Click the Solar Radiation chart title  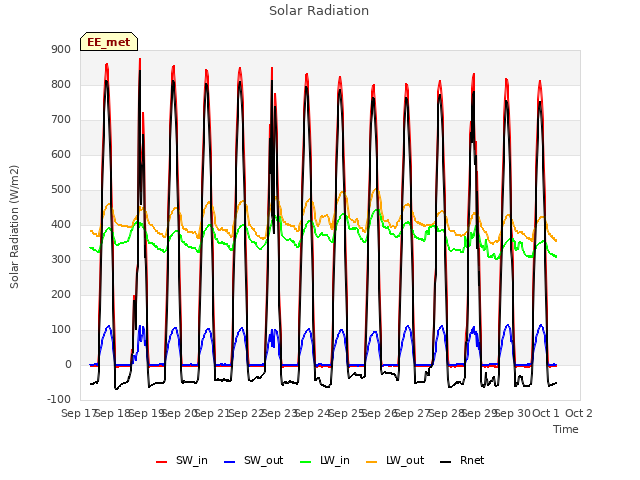[319, 11]
